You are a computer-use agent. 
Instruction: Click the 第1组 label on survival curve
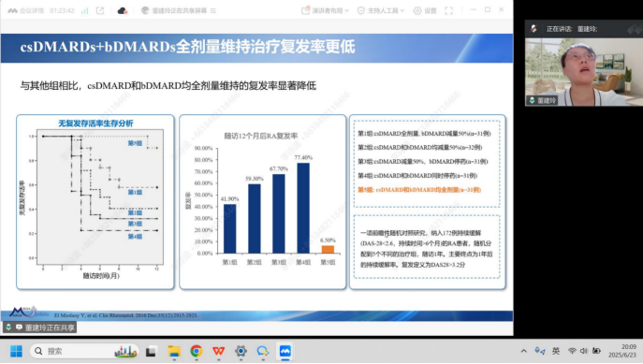[x=135, y=192]
